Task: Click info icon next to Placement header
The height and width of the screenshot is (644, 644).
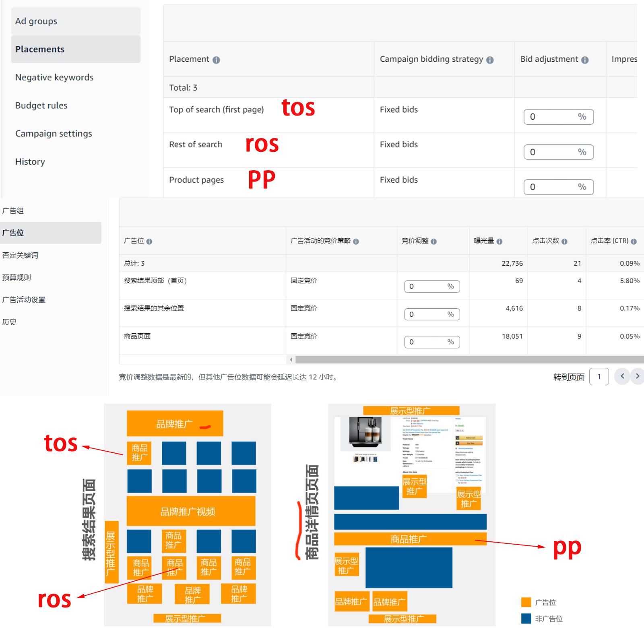Action: click(216, 60)
